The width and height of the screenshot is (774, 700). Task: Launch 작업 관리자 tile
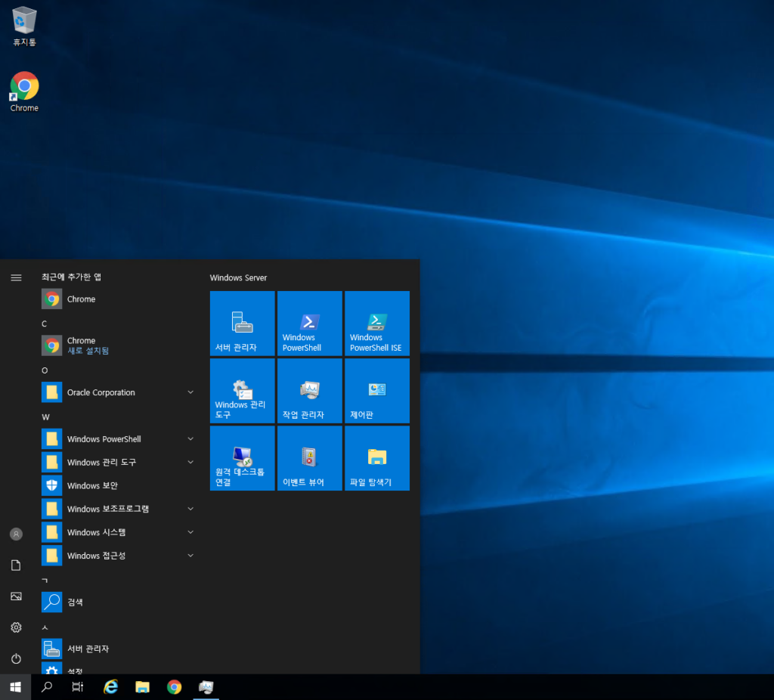pos(309,391)
